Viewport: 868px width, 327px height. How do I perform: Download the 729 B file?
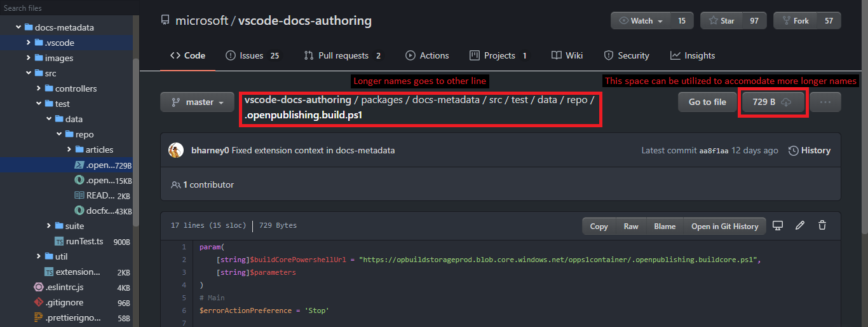[x=773, y=102]
